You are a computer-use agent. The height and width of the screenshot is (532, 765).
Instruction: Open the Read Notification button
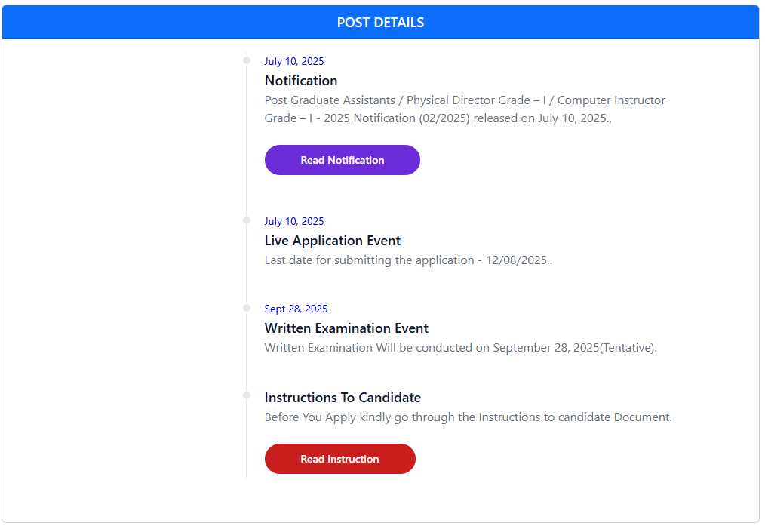[x=342, y=160]
